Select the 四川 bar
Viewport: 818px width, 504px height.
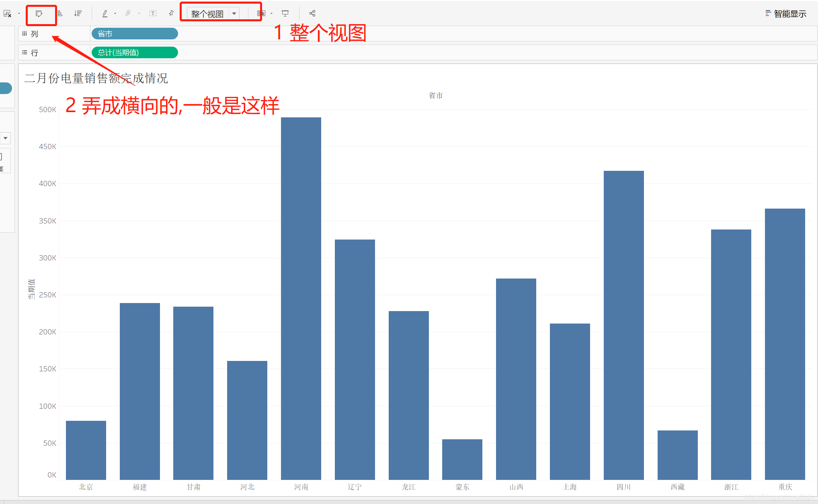[x=624, y=325]
